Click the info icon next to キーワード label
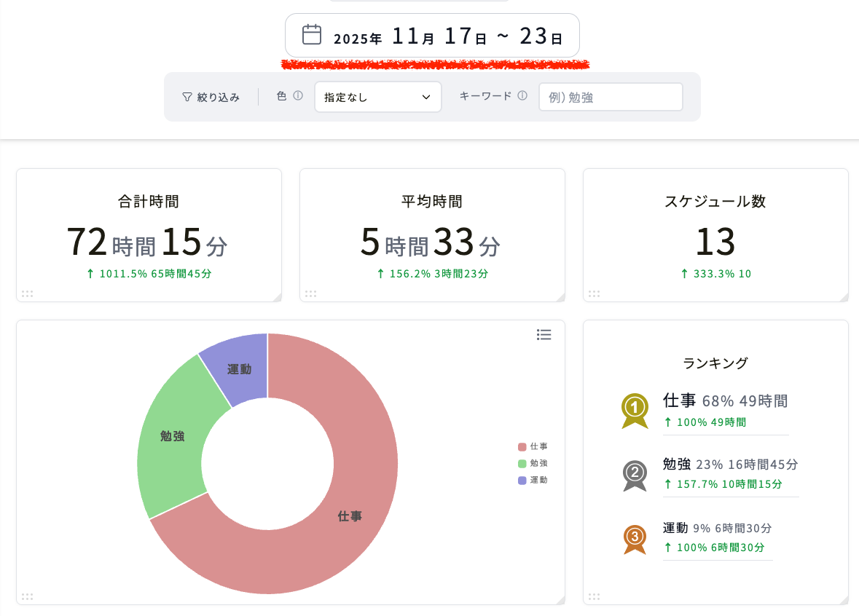The image size is (859, 616). coord(522,96)
